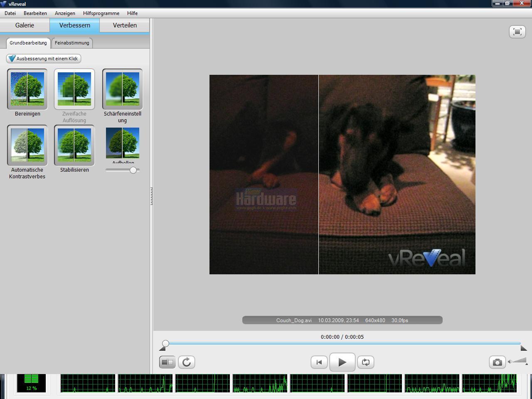The image size is (532, 399).
Task: Toggle split-screen comparison view button
Action: [167, 362]
